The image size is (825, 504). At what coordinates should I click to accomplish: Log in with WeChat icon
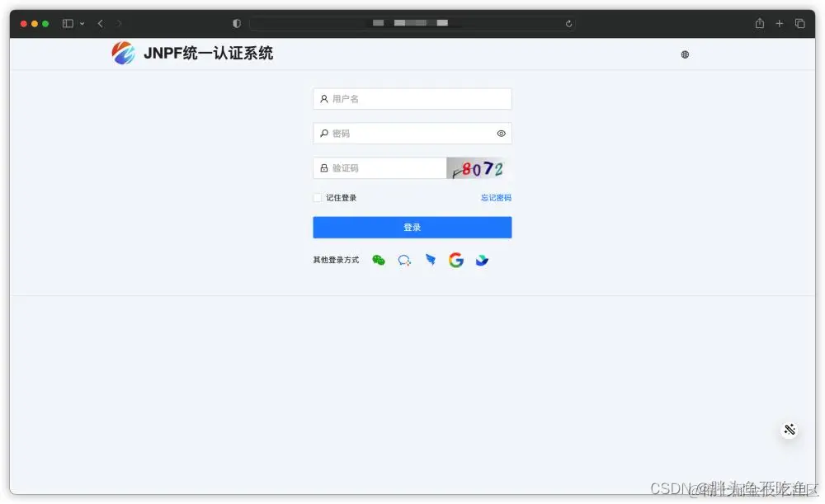(x=379, y=260)
